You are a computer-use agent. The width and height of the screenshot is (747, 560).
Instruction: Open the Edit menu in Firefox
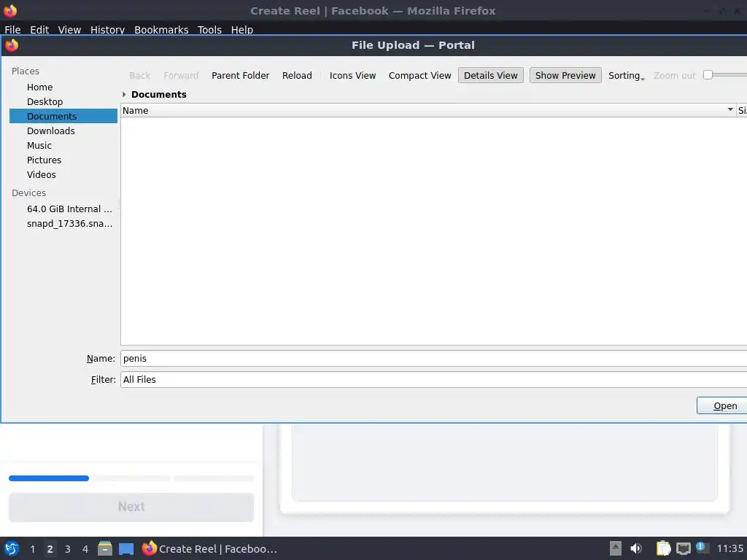pos(39,29)
